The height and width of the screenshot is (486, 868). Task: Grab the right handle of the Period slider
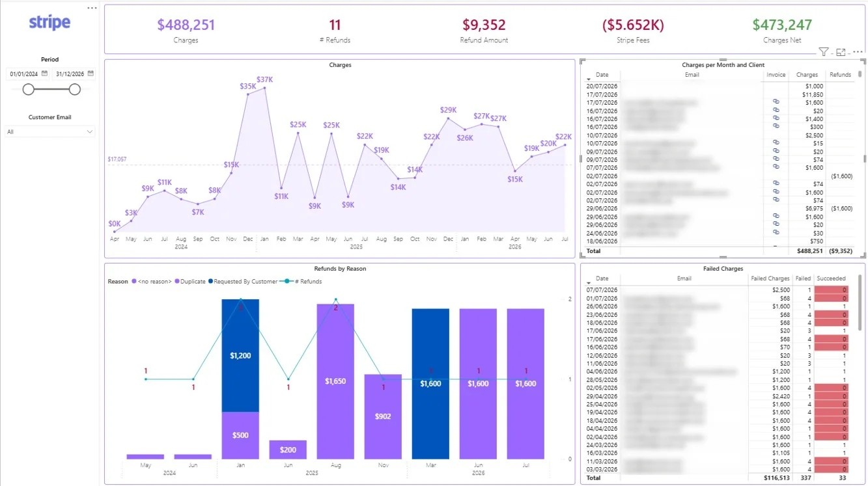(75, 89)
